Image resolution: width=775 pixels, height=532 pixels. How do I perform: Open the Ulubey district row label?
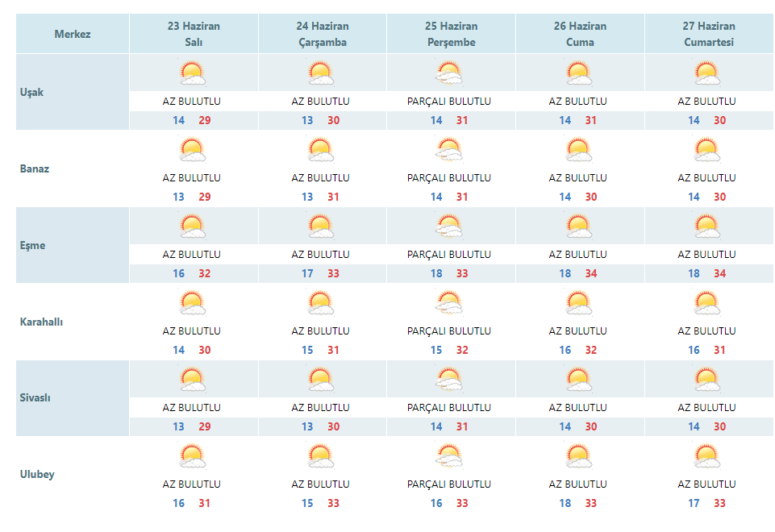pyautogui.click(x=37, y=475)
